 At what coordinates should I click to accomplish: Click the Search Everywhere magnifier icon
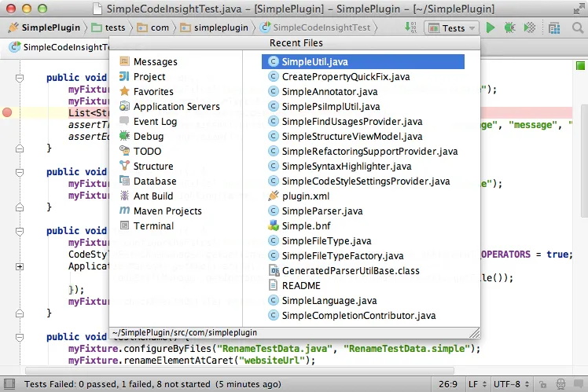pyautogui.click(x=578, y=27)
